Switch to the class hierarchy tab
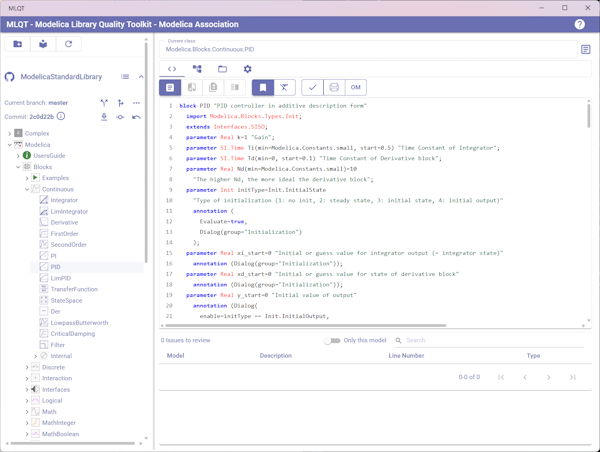600x452 pixels. (x=197, y=69)
